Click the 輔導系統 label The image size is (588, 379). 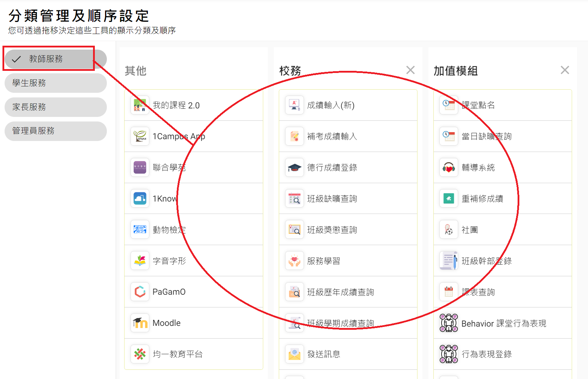click(478, 168)
